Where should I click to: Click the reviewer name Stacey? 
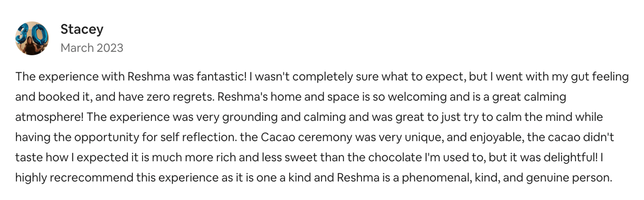[82, 29]
